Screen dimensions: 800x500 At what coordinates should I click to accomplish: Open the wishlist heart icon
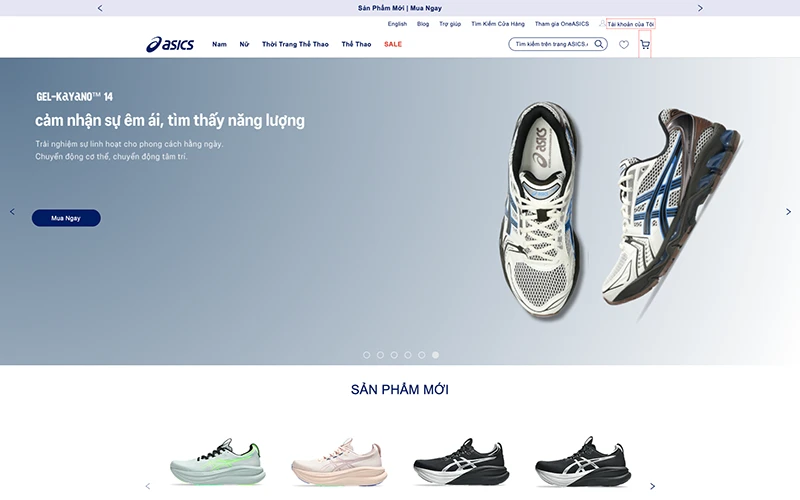(624, 45)
